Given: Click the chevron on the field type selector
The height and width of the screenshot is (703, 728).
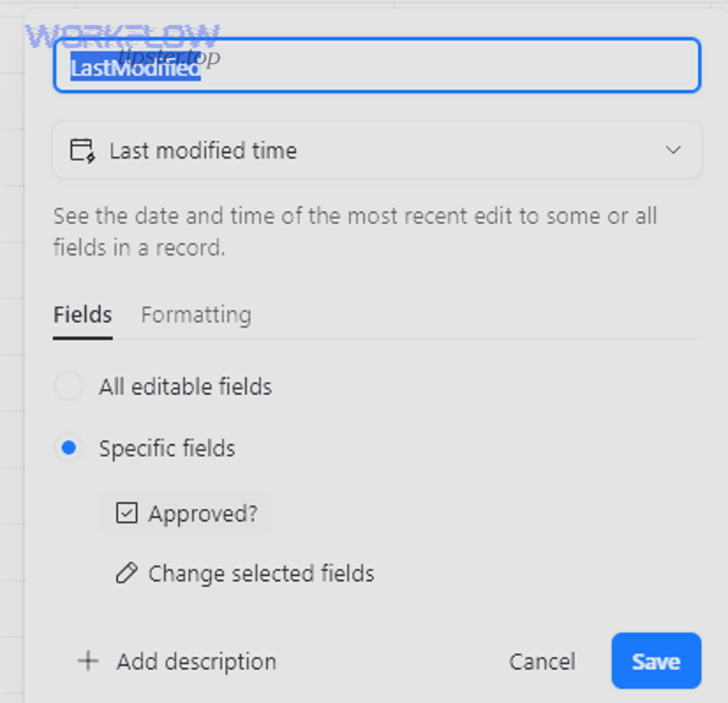Looking at the screenshot, I should coord(673,150).
